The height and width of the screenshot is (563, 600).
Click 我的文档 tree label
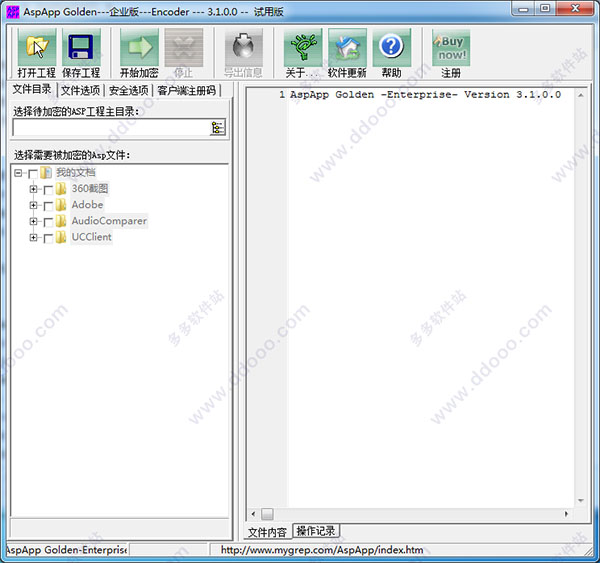76,173
